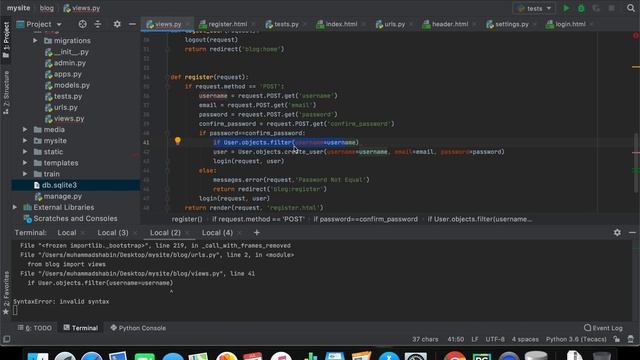Start debugging with the bug icon
Image resolution: width=640 pixels, height=360 pixels.
point(581,8)
